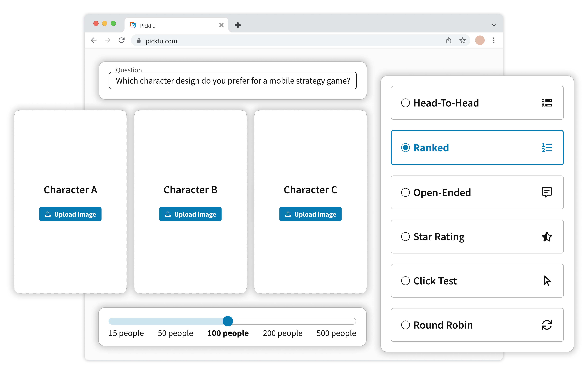This screenshot has height=374, width=588.
Task: Select the Star Rating radio button
Action: [x=405, y=237]
